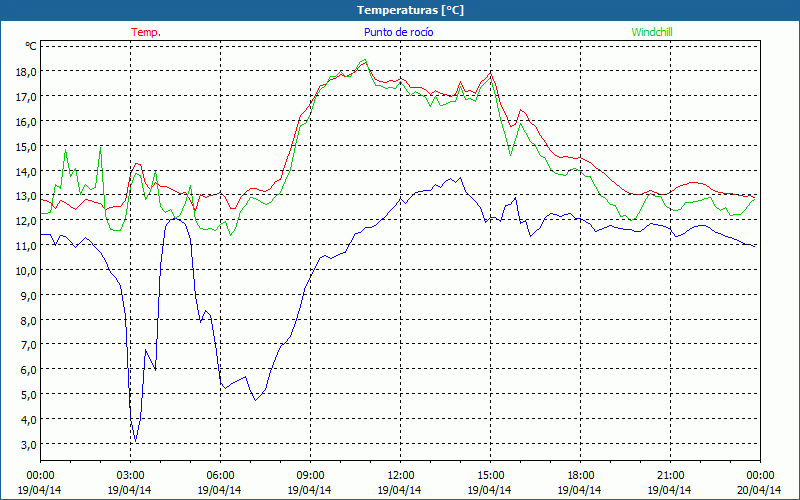The width and height of the screenshot is (800, 500).
Task: Click the '15,0' y-axis value
Action: pos(26,146)
